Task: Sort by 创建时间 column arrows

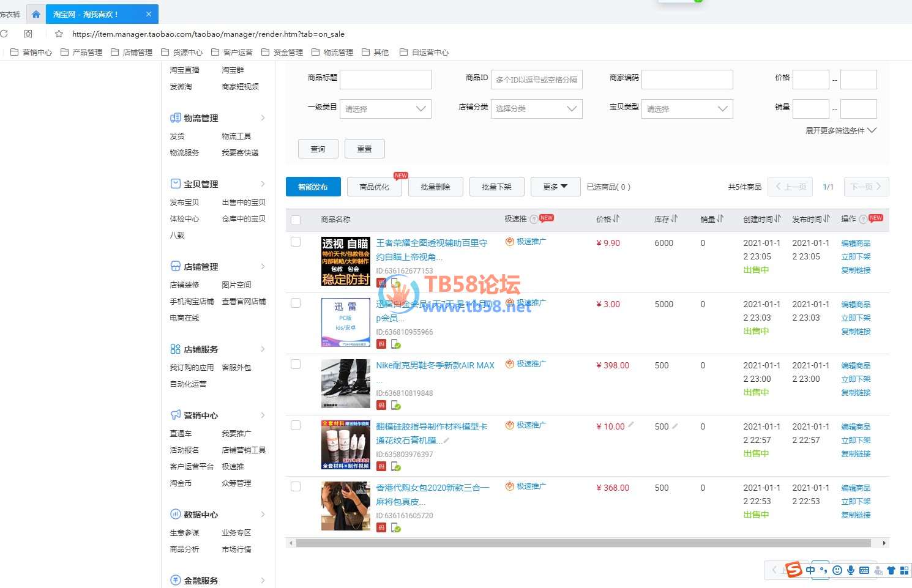Action: pos(777,218)
